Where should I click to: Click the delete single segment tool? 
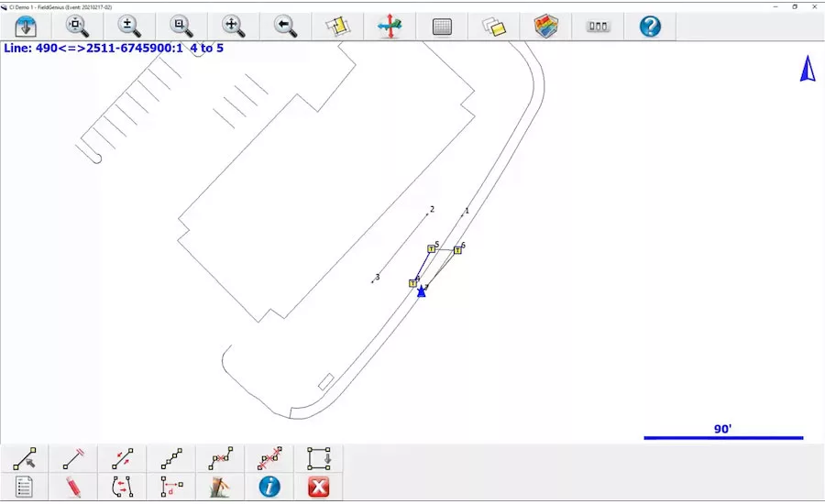220,459
